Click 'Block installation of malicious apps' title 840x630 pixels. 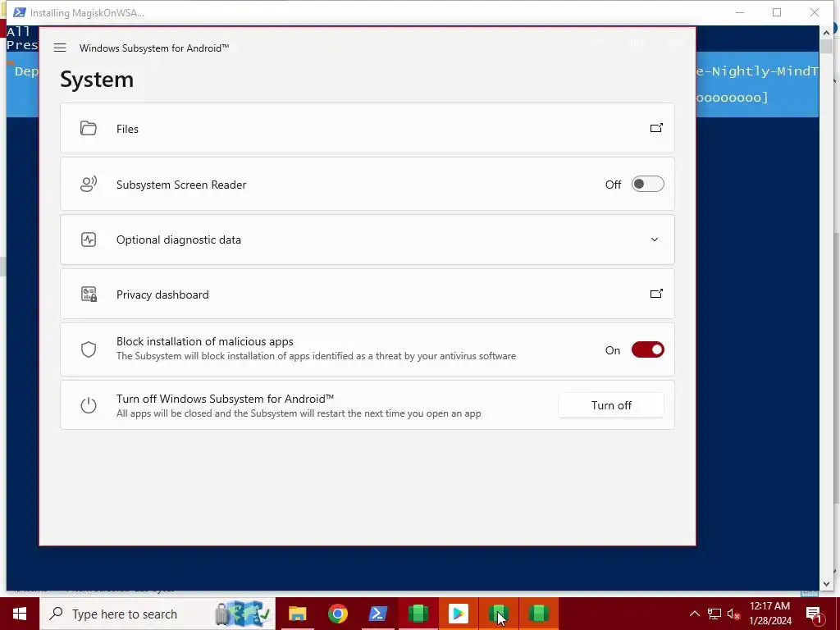pos(204,342)
